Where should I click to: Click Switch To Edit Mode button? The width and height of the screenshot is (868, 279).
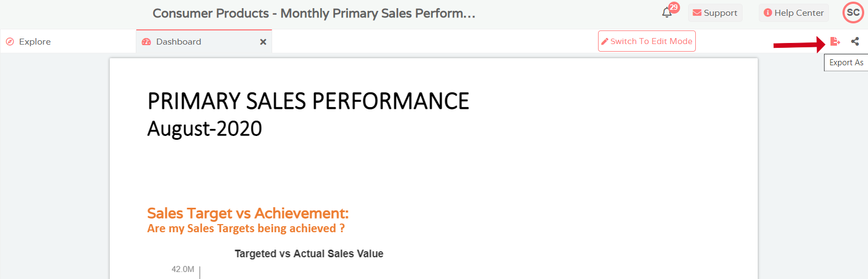pyautogui.click(x=647, y=41)
